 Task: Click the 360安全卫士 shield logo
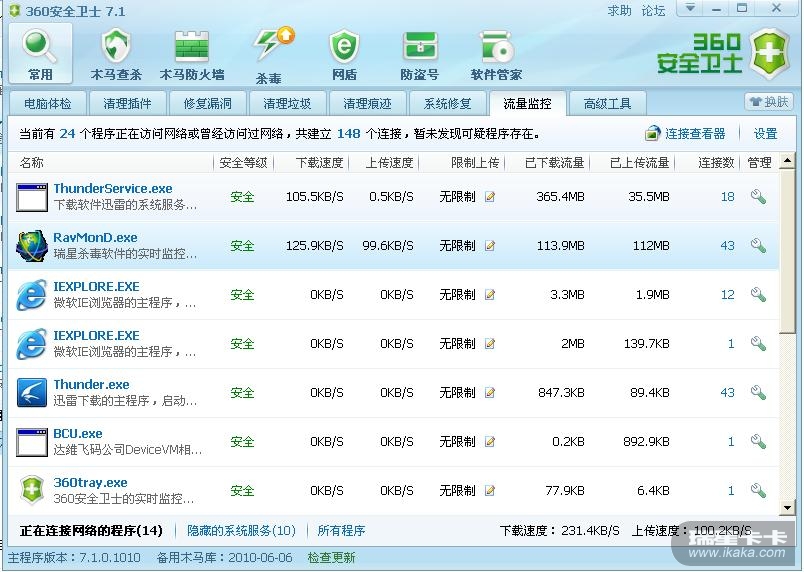[769, 53]
